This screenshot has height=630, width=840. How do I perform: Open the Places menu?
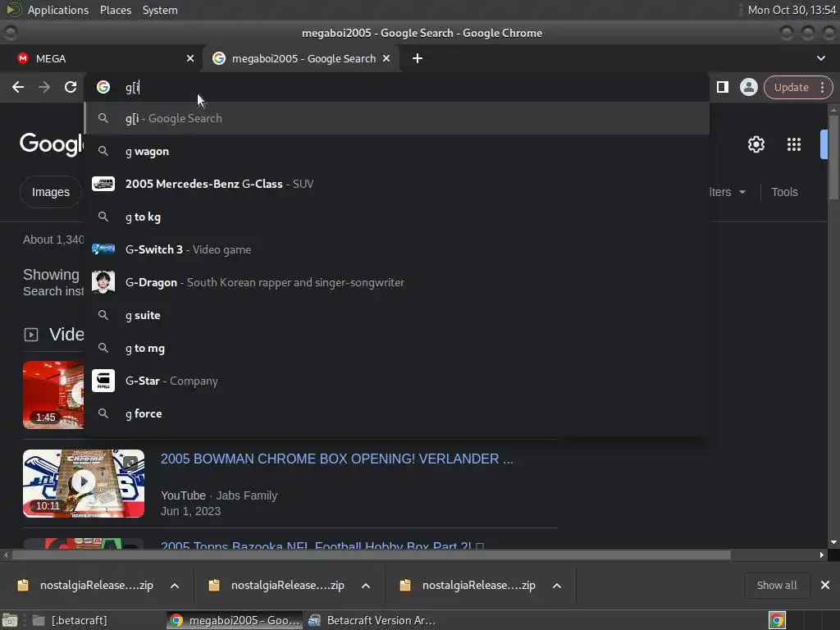coord(115,10)
